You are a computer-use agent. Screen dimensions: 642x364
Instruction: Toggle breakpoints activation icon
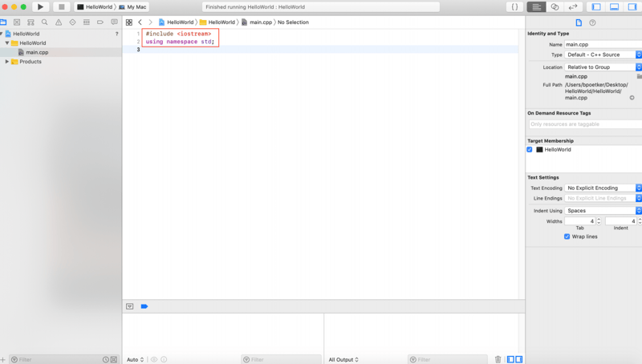(x=144, y=306)
